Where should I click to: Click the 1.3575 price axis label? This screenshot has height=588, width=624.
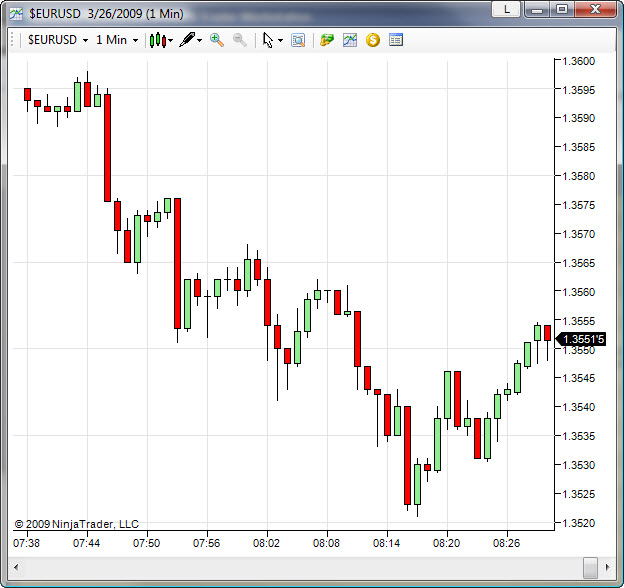[579, 205]
